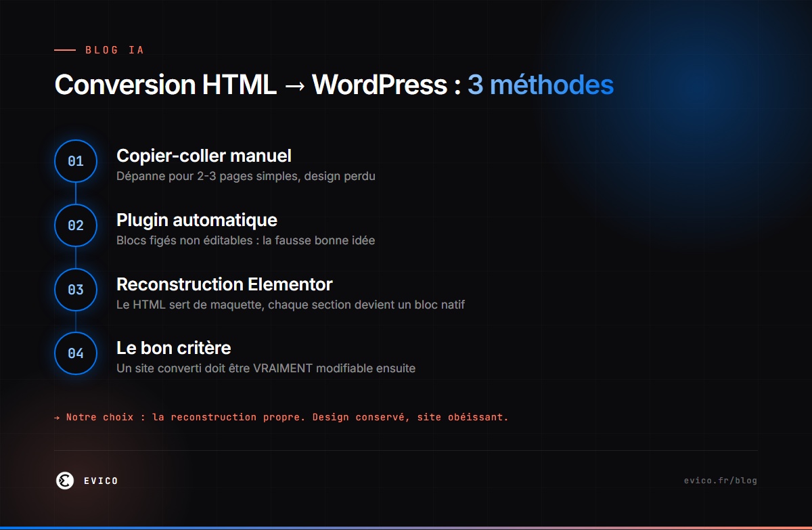
Task: Select the 'Le bon critère' title
Action: click(x=174, y=348)
